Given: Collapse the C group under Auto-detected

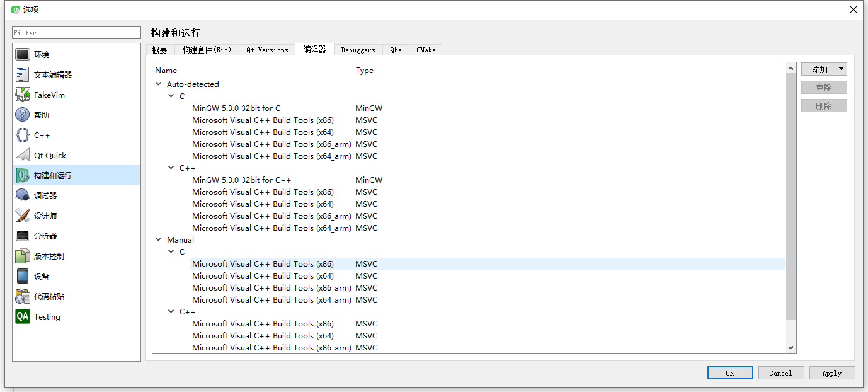Looking at the screenshot, I should [171, 96].
